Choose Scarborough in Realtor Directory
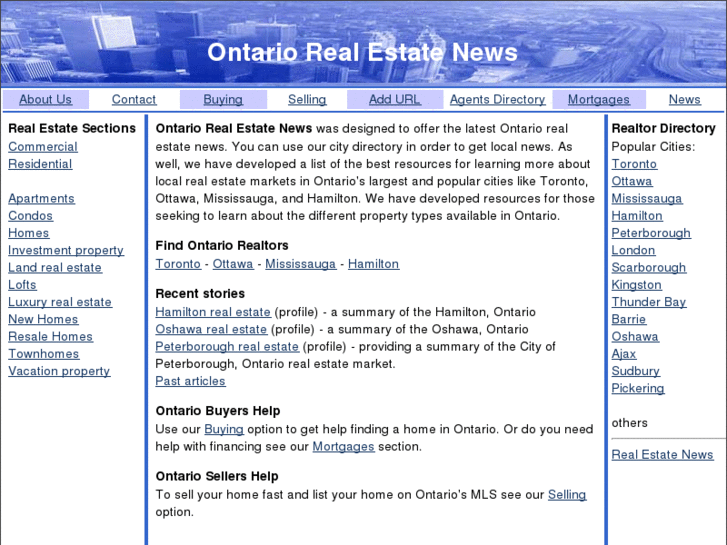Screen dimensions: 727x545 click(649, 268)
